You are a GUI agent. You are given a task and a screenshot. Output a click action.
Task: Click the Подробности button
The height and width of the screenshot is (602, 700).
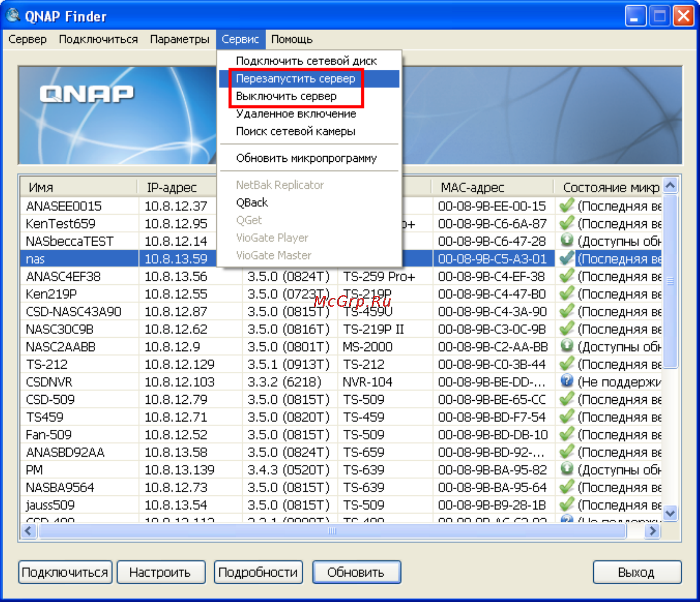[x=258, y=572]
